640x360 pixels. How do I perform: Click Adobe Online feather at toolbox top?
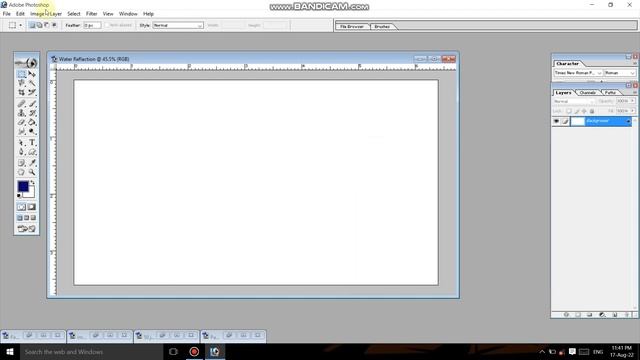click(27, 62)
